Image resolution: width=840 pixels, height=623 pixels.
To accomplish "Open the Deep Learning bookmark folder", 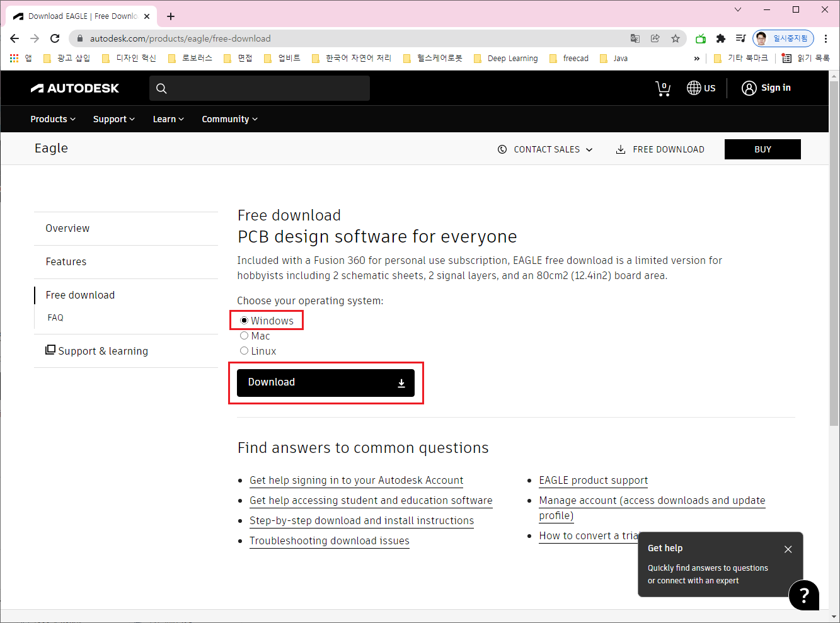I will (505, 58).
